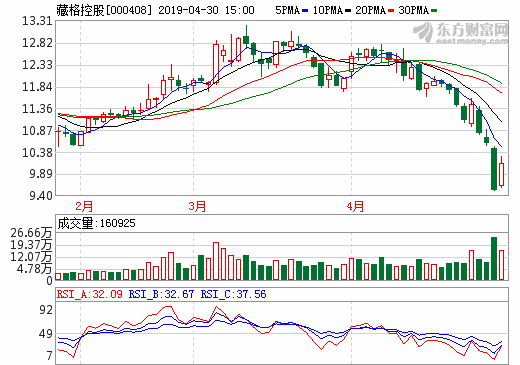Click the 9.40 price axis label

(x=41, y=196)
